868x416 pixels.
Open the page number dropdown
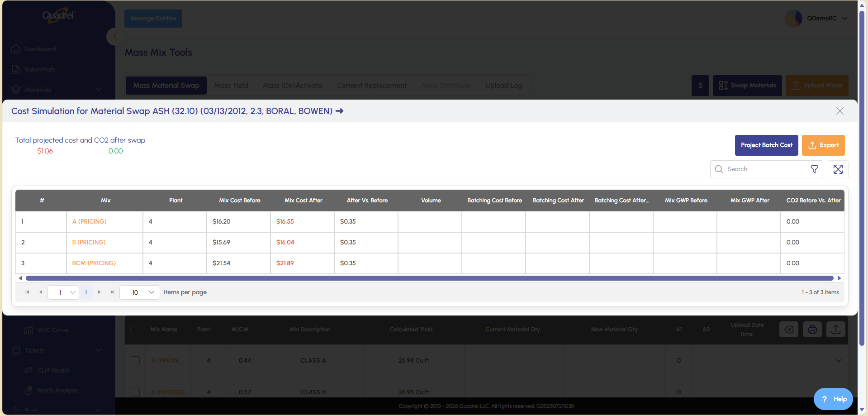click(63, 292)
